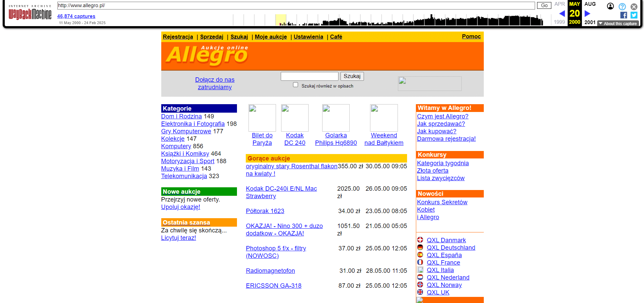644x303 pixels.
Task: Open QXL Deutschland link
Action: tap(451, 248)
